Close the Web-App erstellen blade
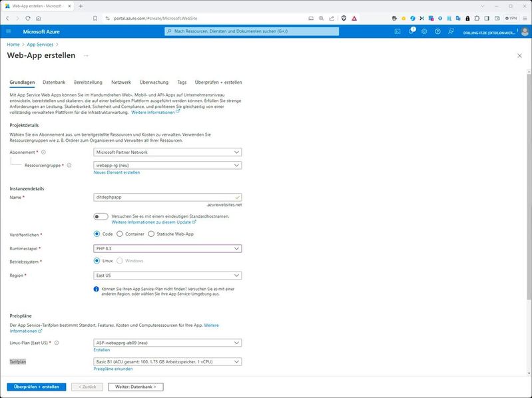This screenshot has width=532, height=398. (518, 57)
